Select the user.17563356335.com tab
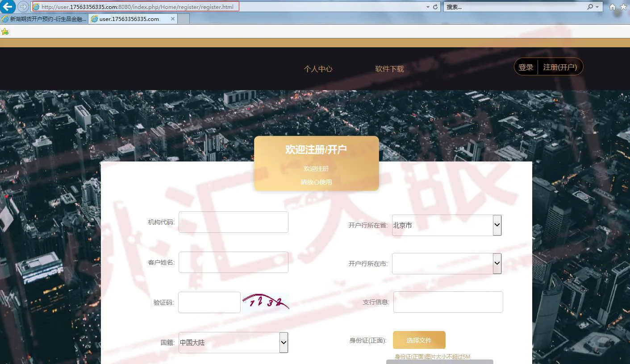This screenshot has height=364, width=630. coord(129,19)
